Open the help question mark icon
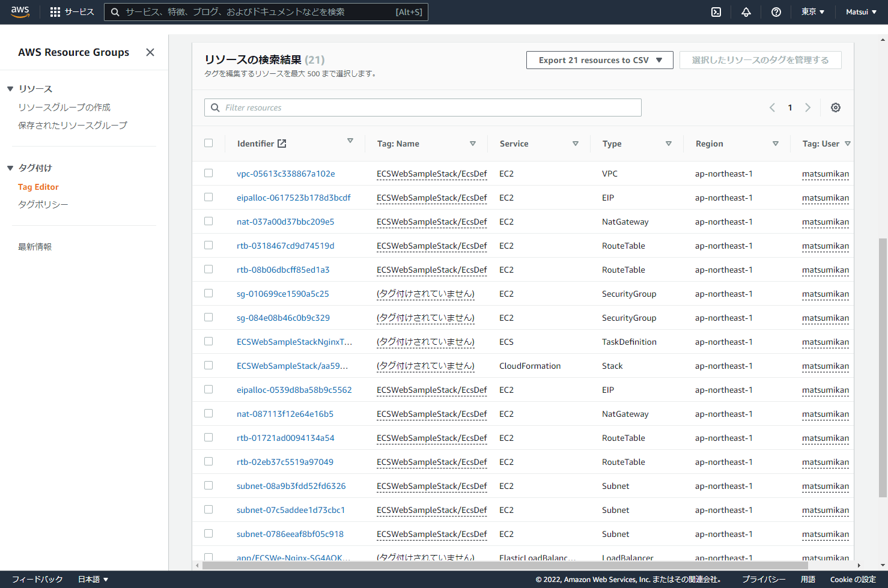The image size is (888, 588). (776, 12)
